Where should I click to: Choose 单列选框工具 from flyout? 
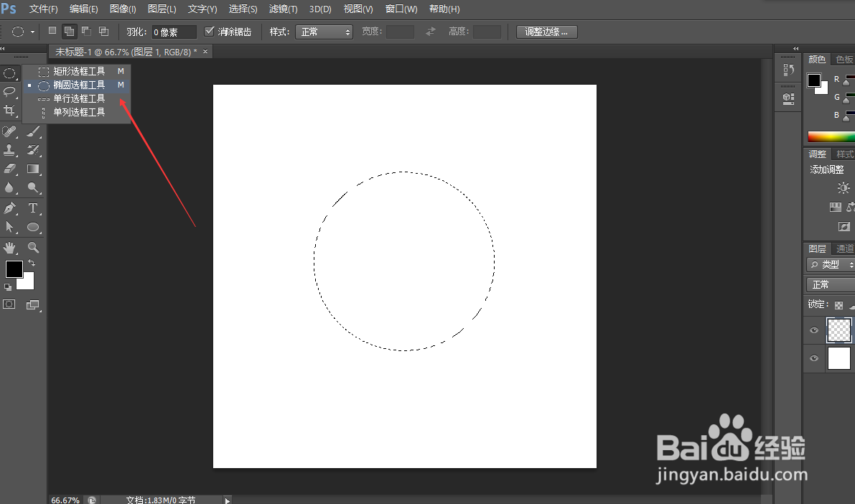(x=78, y=113)
